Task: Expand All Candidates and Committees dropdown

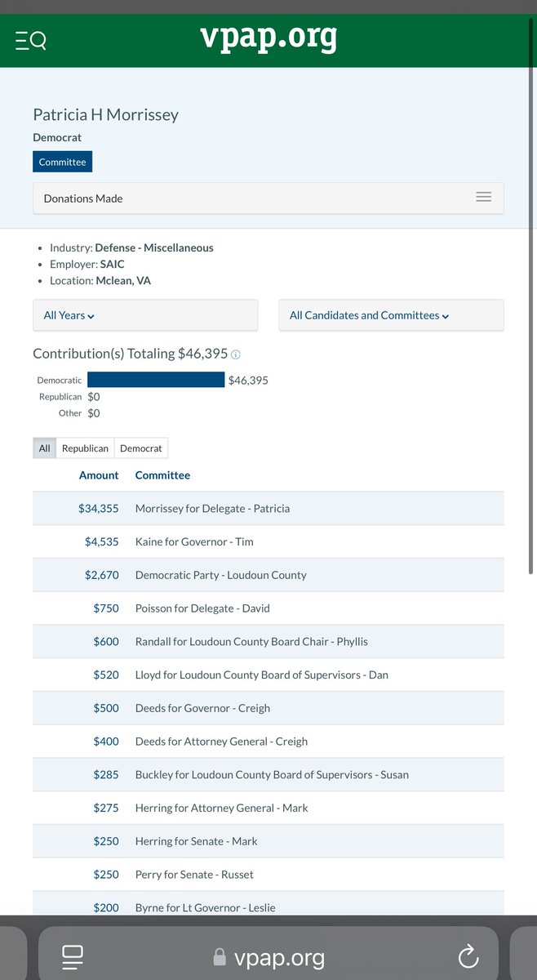Action: [369, 315]
